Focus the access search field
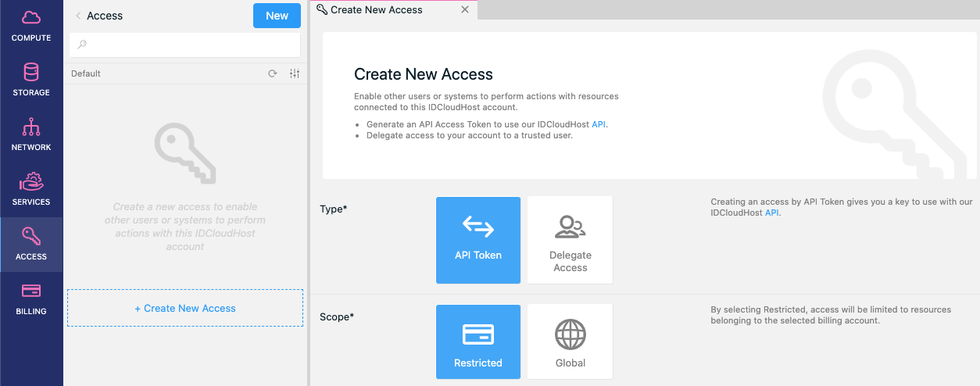The image size is (980, 386). (185, 45)
